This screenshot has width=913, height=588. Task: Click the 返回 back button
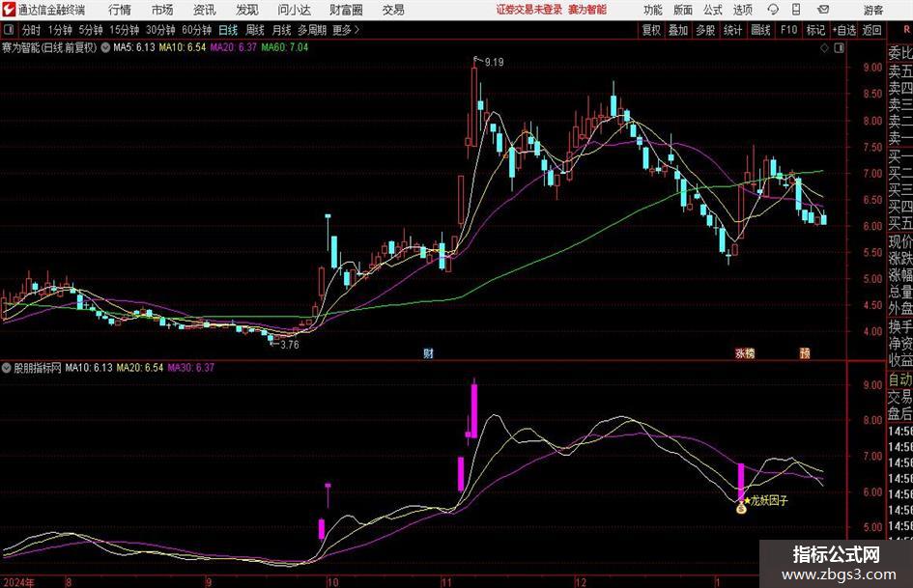click(x=871, y=30)
